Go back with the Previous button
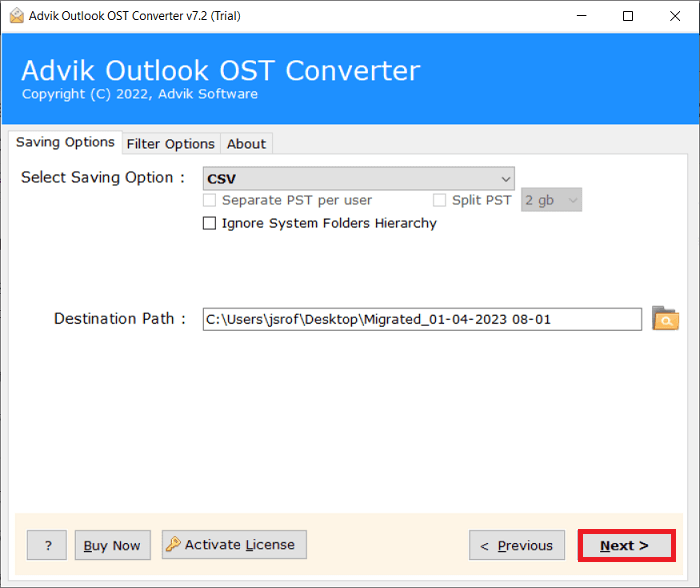Screen dimensions: 700x588 pyautogui.click(x=517, y=545)
